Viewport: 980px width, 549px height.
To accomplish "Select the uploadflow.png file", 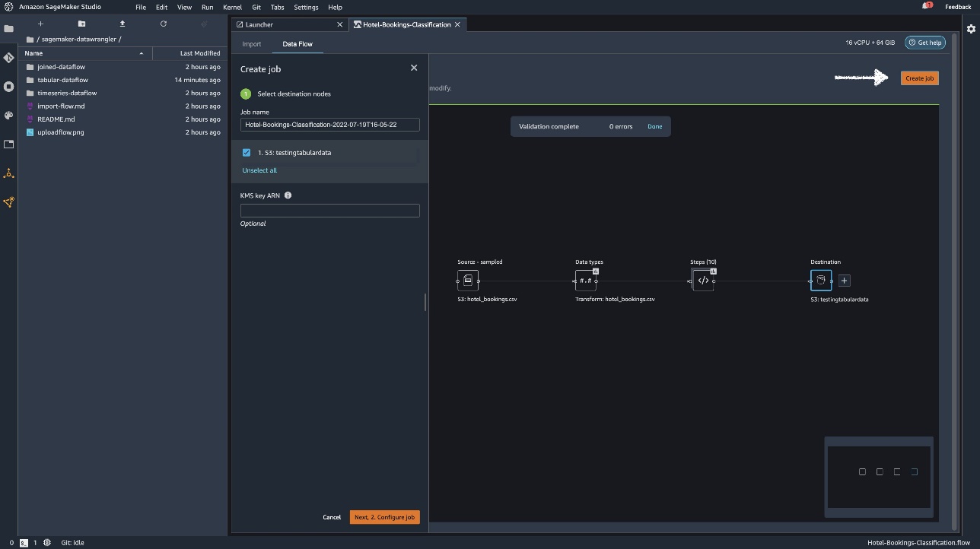I will [122, 132].
